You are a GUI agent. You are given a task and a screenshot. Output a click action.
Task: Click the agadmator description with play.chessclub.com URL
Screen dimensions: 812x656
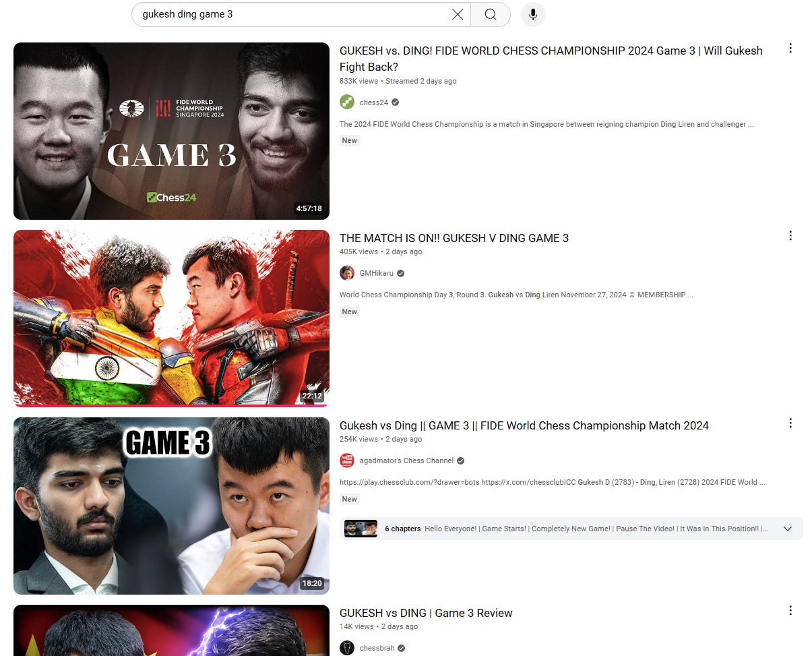coord(553,482)
